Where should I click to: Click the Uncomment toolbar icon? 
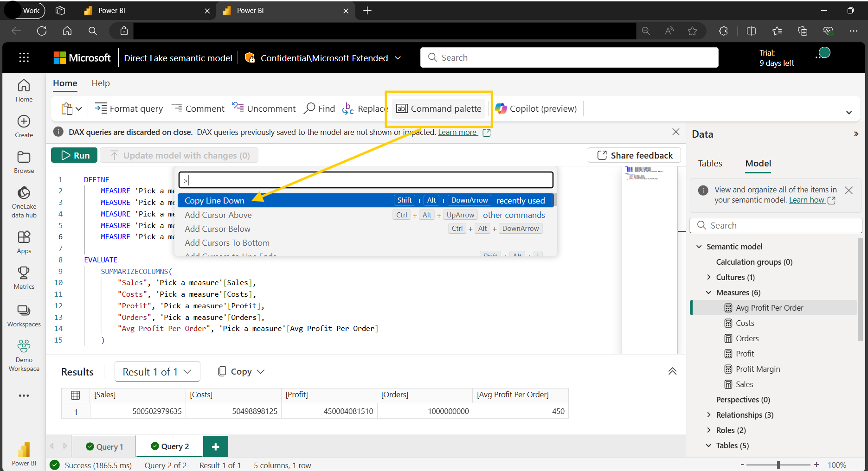(264, 108)
